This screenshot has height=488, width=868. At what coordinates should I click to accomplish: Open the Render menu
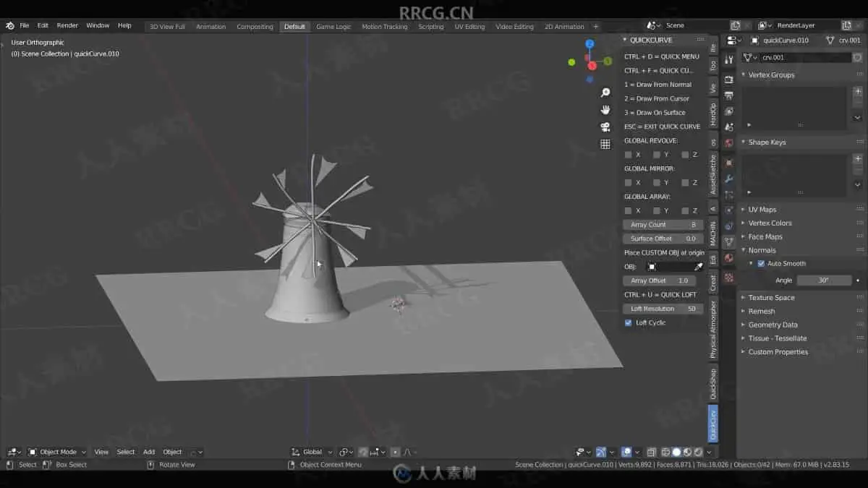pos(67,25)
